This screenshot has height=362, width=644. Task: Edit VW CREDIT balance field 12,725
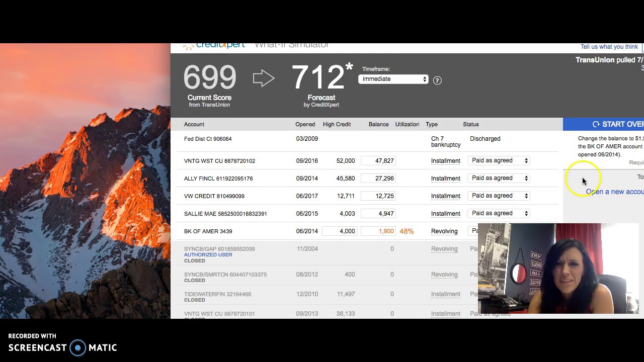point(378,196)
